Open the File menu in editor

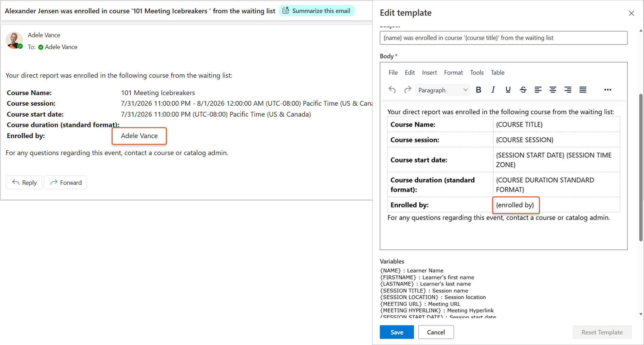[x=393, y=73]
